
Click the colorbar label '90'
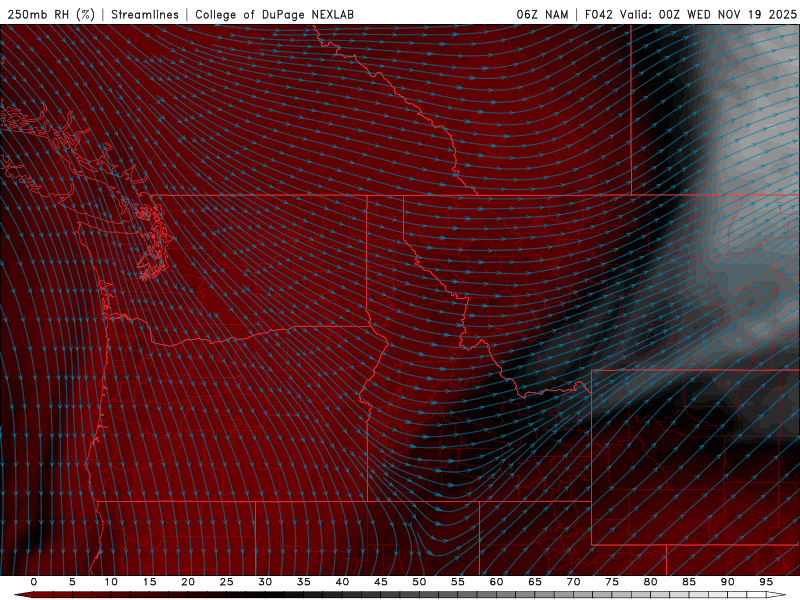728,582
